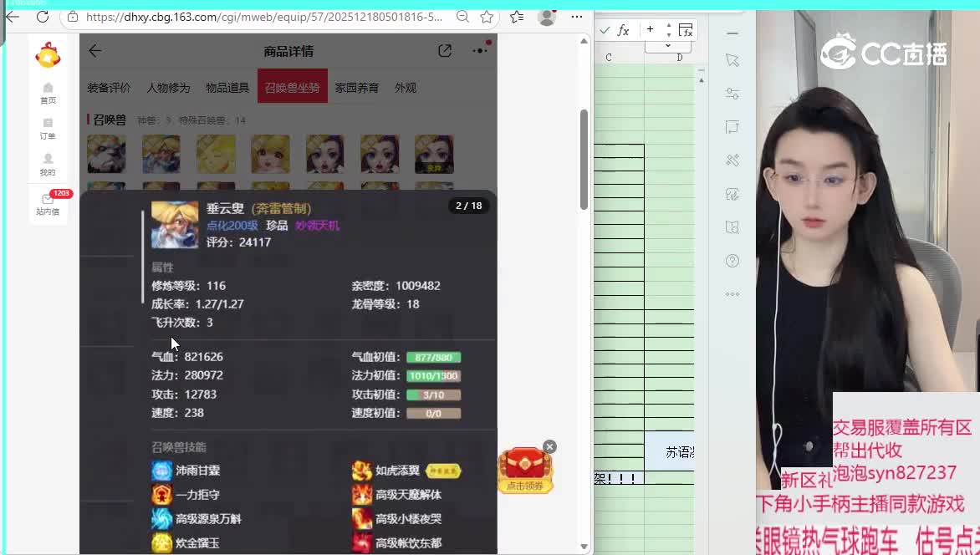Click the site bell logo
Screen dimensions: 980x555
coord(48,55)
